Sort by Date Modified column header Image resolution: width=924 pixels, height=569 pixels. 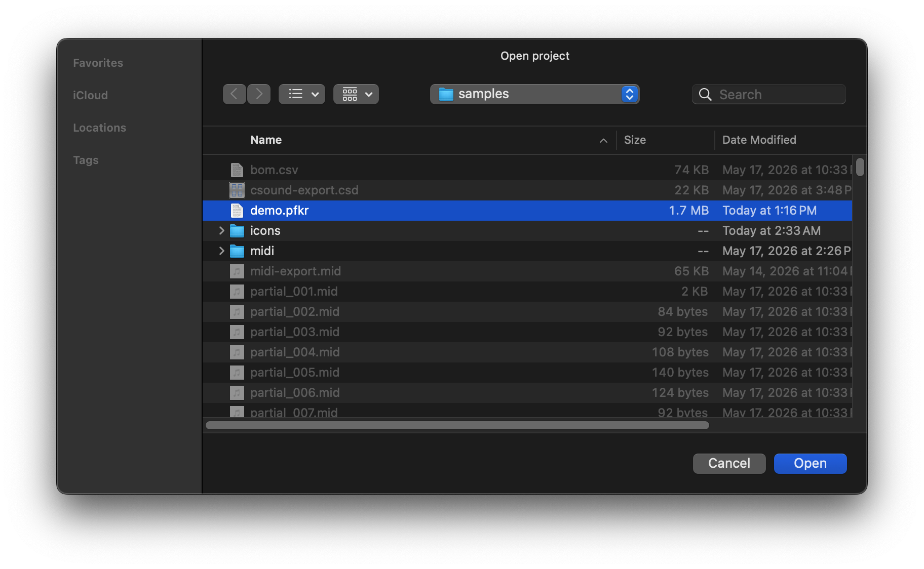tap(759, 140)
